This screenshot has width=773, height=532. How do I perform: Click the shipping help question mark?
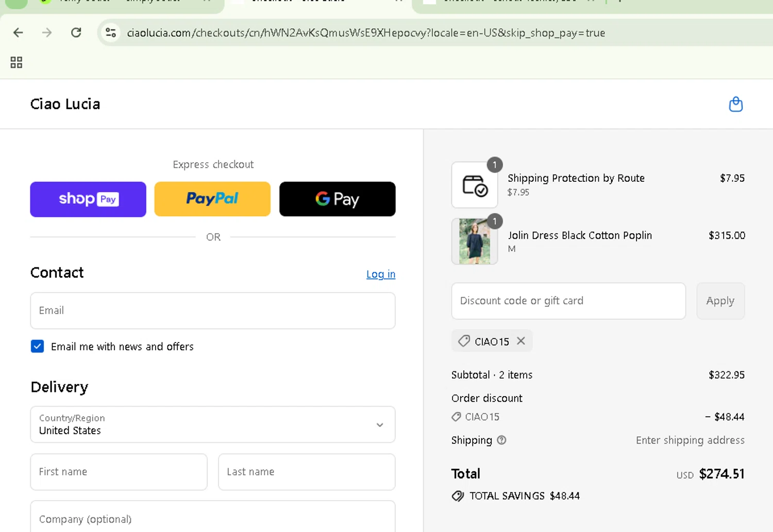[501, 440]
